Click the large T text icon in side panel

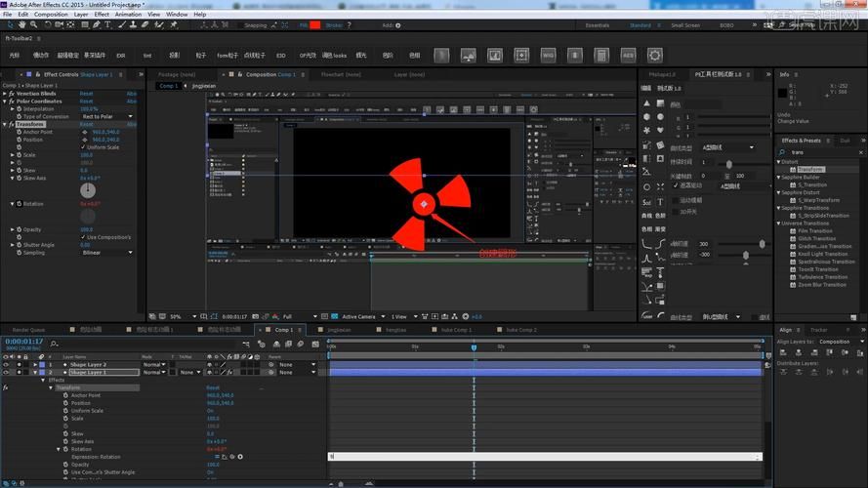coord(660,202)
